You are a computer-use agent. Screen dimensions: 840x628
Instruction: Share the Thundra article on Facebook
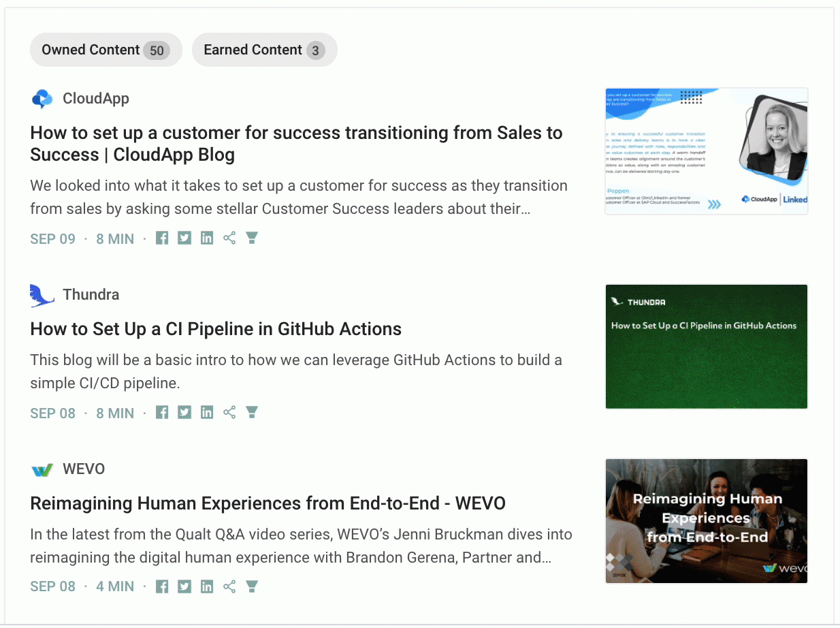coord(162,413)
